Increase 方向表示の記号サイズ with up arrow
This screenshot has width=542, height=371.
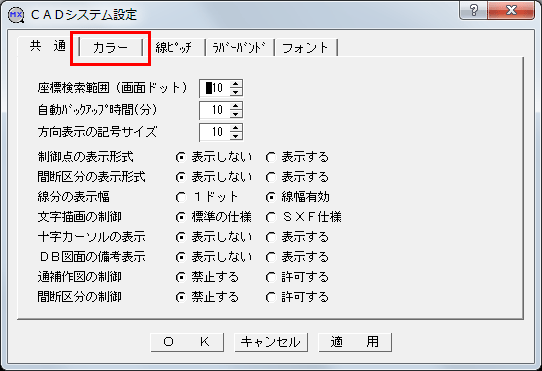236,128
